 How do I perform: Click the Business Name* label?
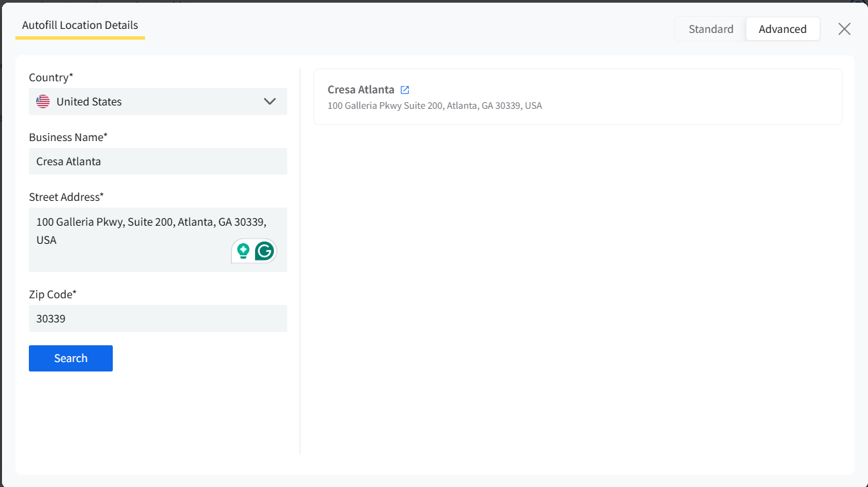pos(68,137)
